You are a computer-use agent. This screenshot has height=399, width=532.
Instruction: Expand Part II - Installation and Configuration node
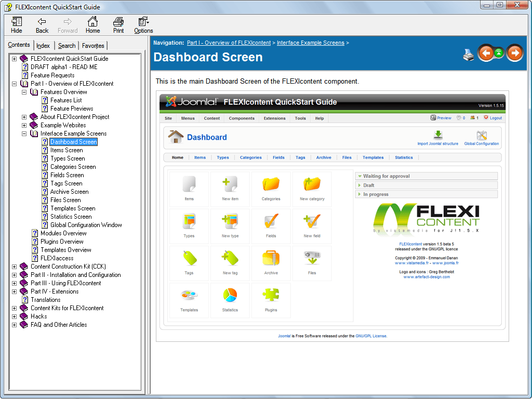pyautogui.click(x=14, y=275)
